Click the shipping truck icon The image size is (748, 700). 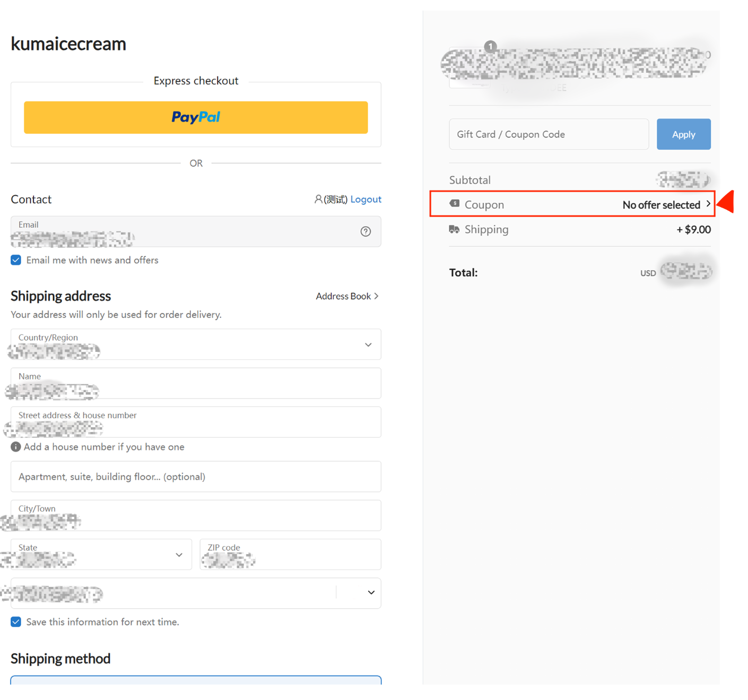[x=454, y=229]
